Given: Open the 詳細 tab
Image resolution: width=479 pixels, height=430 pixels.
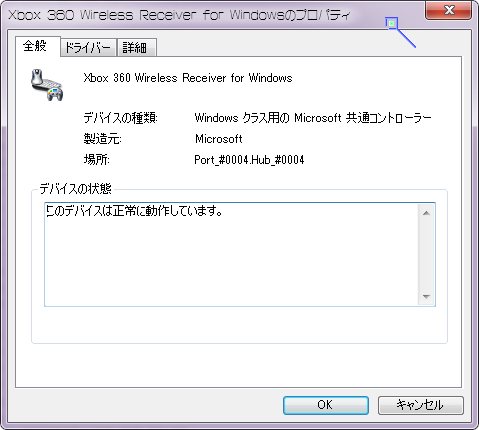Looking at the screenshot, I should pos(136,48).
